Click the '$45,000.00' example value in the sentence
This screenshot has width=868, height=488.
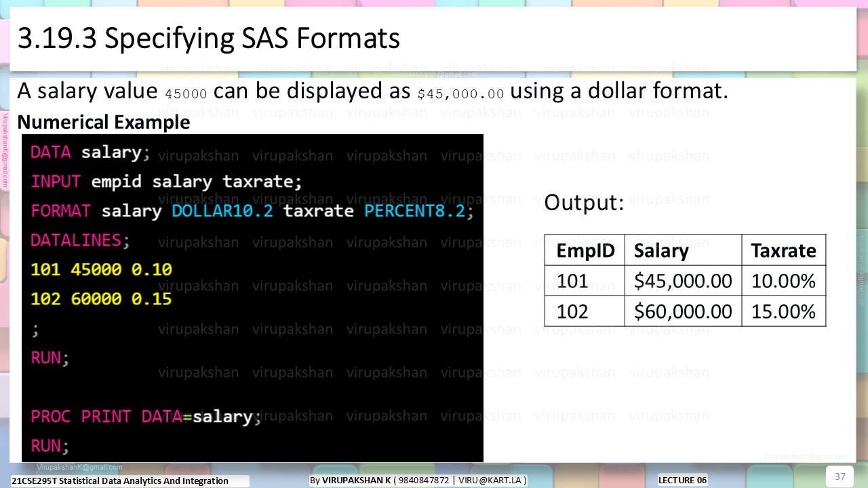tap(461, 94)
